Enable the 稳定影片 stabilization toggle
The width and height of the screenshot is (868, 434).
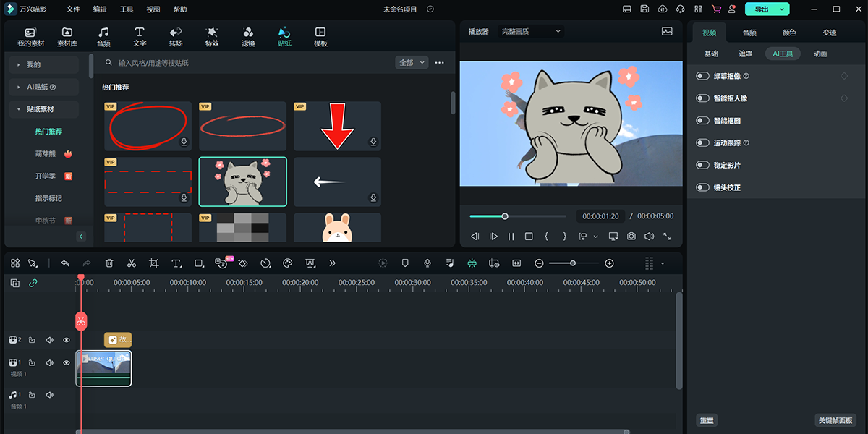(x=701, y=165)
